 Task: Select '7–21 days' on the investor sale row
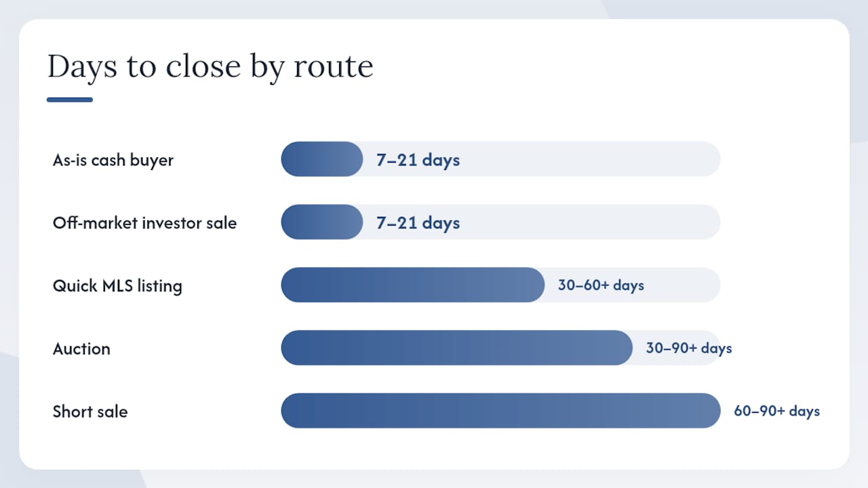(x=418, y=223)
